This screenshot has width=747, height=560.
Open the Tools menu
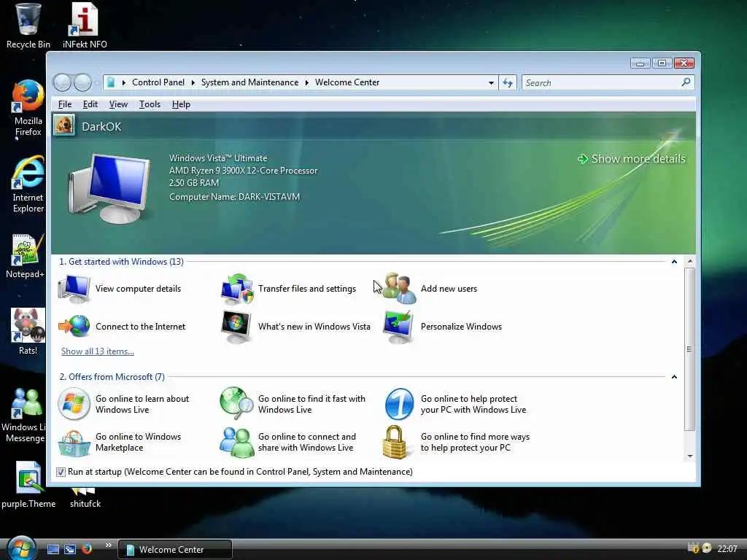[150, 104]
